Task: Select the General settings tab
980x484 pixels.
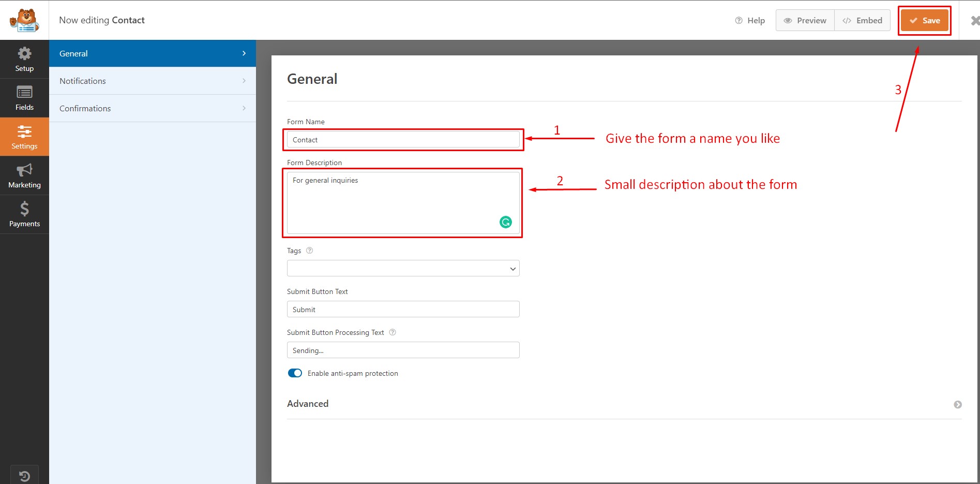Action: tap(153, 53)
